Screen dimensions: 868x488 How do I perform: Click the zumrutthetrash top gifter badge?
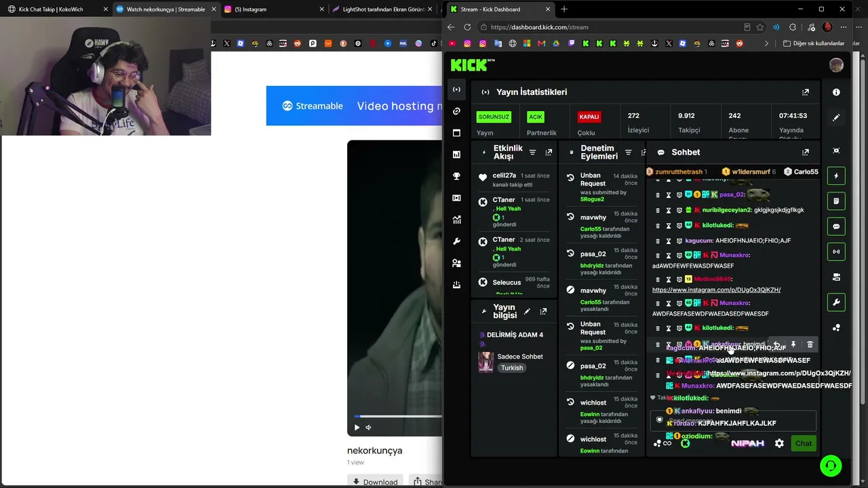pos(677,171)
